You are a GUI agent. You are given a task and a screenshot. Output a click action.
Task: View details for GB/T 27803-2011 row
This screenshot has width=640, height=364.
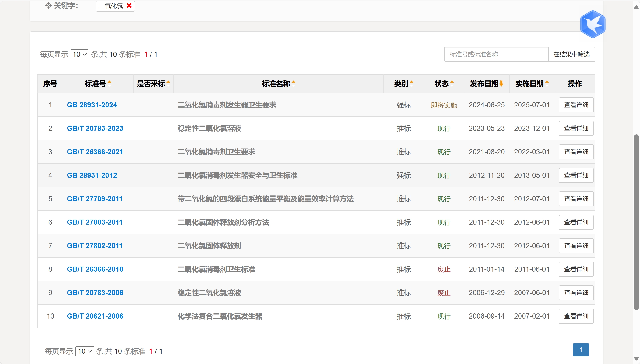point(576,222)
